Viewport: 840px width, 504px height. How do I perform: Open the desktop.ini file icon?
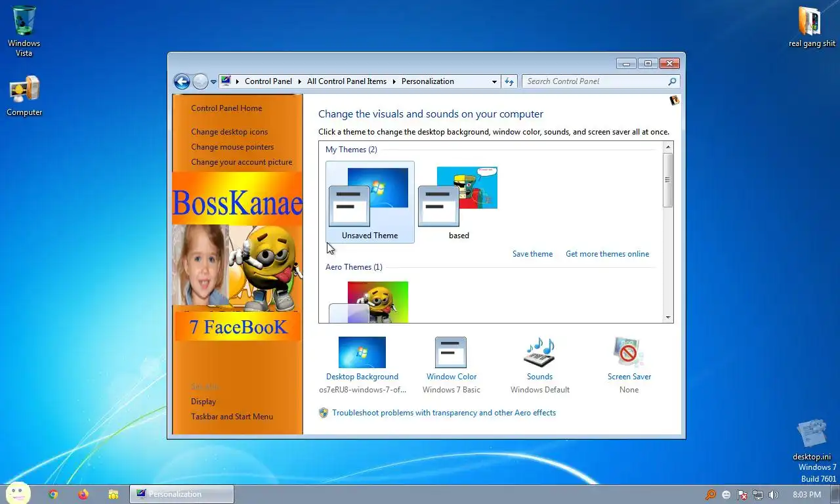coord(812,440)
